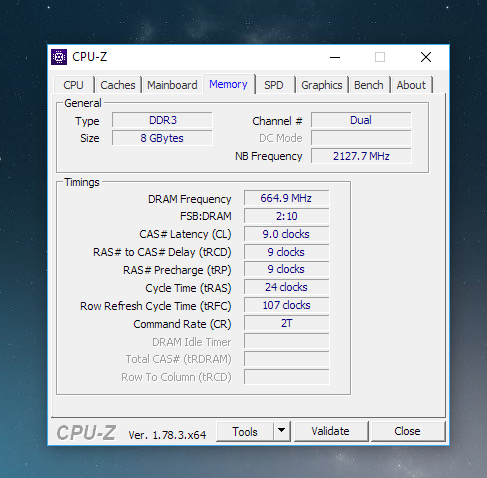Image resolution: width=487 pixels, height=478 pixels.
Task: Click the empty DC Mode field
Action: [361, 138]
